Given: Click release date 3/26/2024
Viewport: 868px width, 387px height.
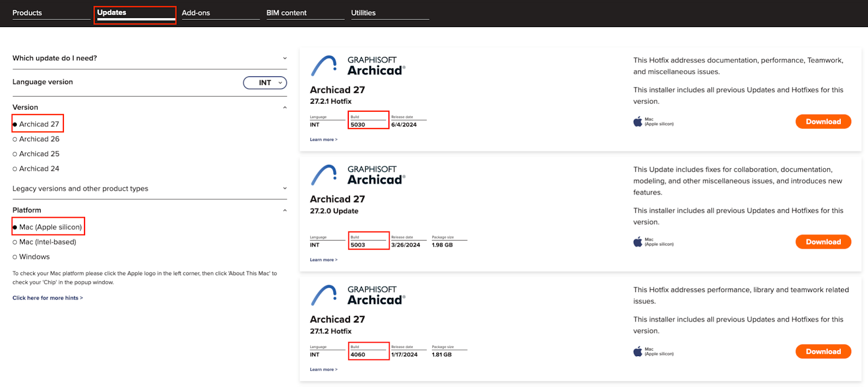Looking at the screenshot, I should 405,245.
